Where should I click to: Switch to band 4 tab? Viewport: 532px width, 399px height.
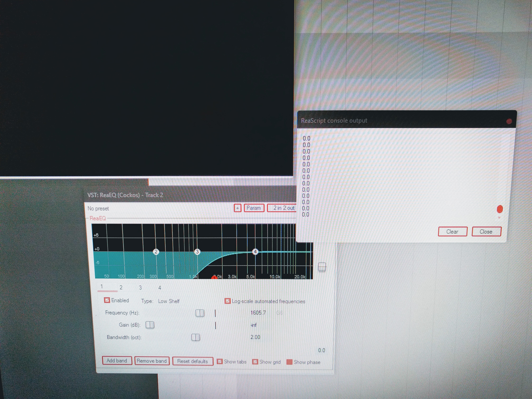(x=160, y=288)
